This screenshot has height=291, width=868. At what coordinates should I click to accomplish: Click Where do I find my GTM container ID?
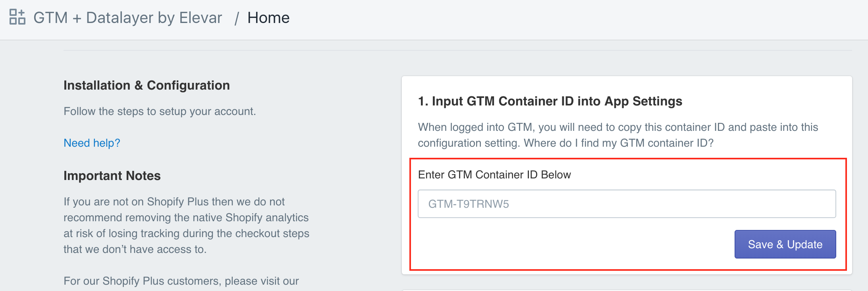click(619, 143)
